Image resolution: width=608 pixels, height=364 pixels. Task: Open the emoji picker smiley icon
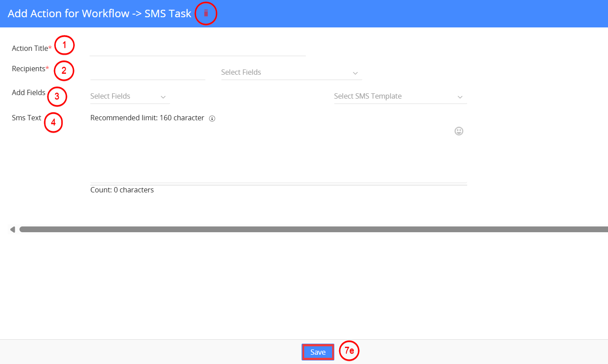[x=459, y=131]
